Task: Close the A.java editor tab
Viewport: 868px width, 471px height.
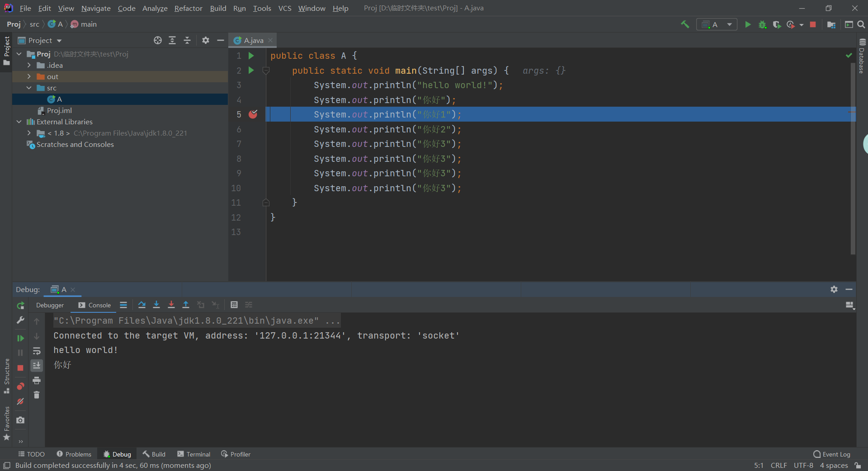Action: [270, 40]
